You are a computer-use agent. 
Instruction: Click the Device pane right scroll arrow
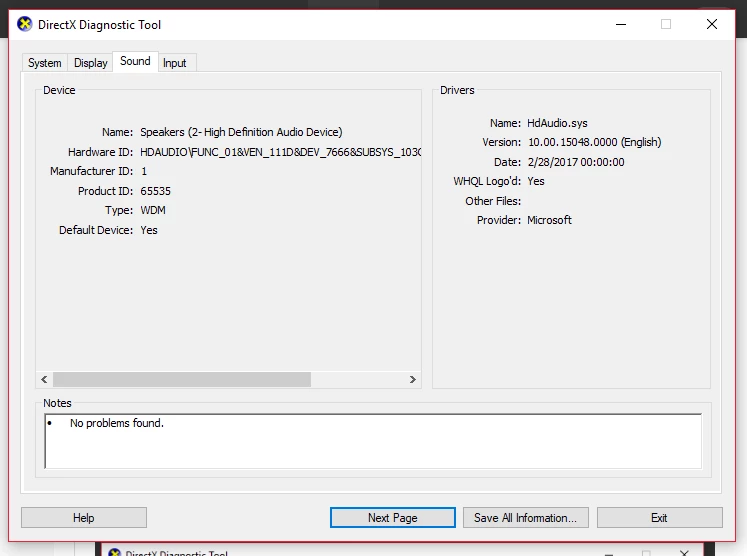(x=413, y=379)
